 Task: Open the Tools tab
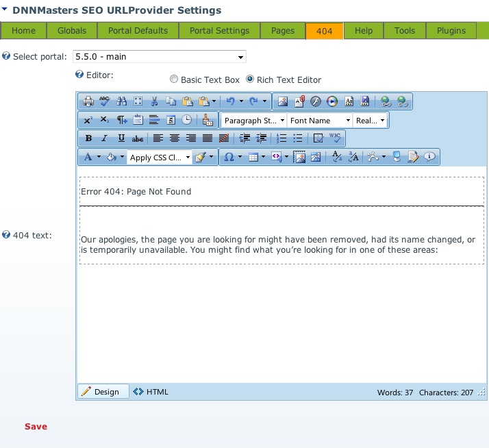tap(405, 31)
